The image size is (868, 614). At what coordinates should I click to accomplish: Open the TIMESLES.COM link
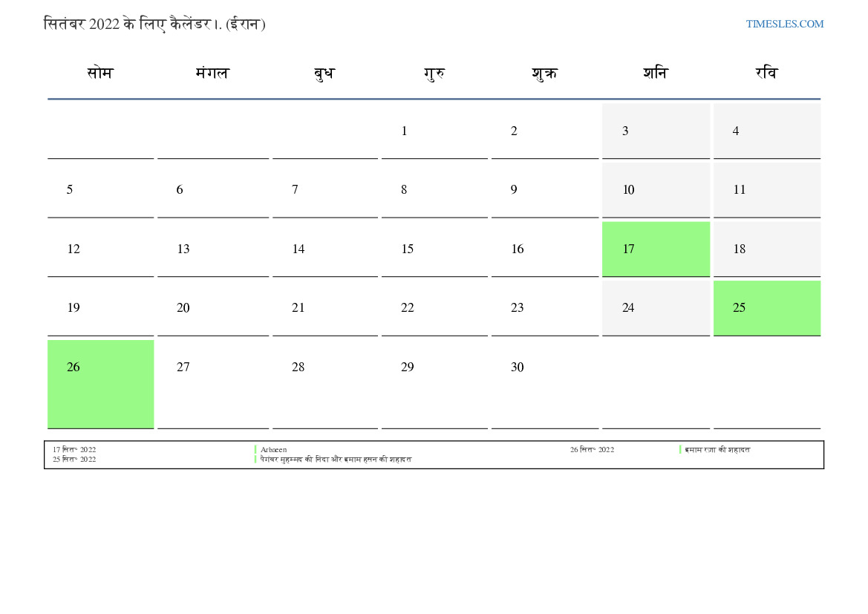pyautogui.click(x=784, y=24)
